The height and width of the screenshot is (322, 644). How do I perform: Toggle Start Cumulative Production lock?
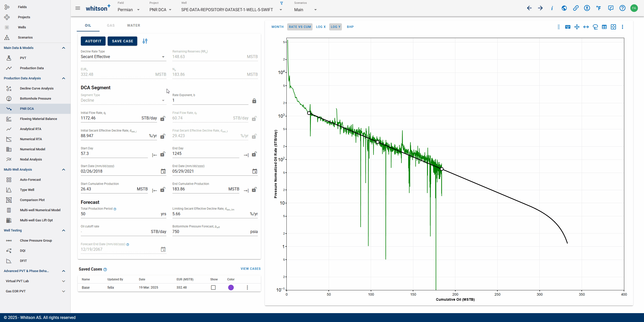(163, 189)
